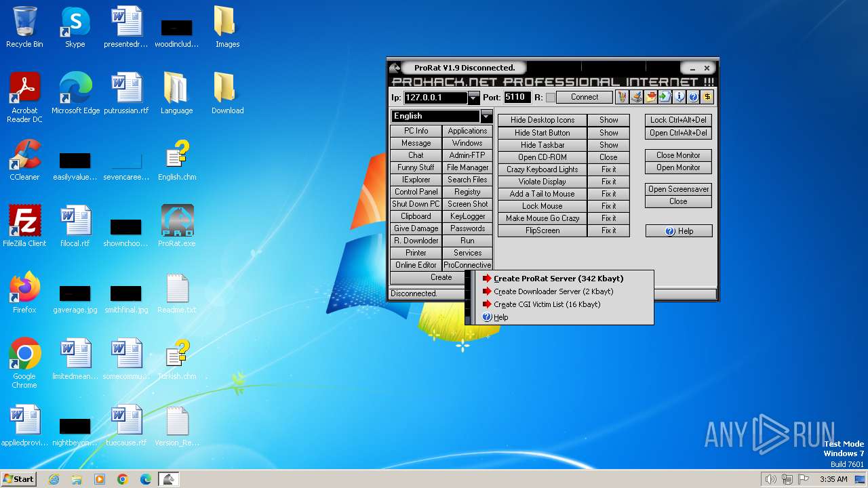Image resolution: width=868 pixels, height=488 pixels.
Task: Select the English.chm help file icon
Action: pyautogui.click(x=177, y=161)
